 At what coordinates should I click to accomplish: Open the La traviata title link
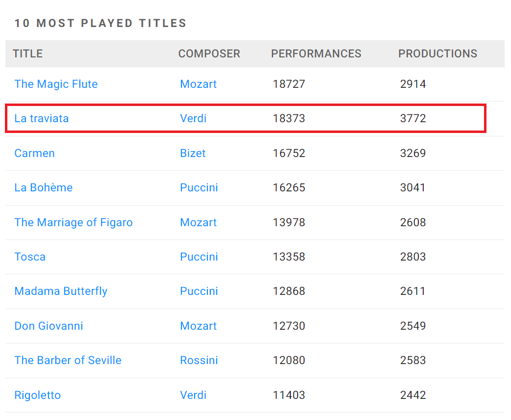(x=42, y=118)
